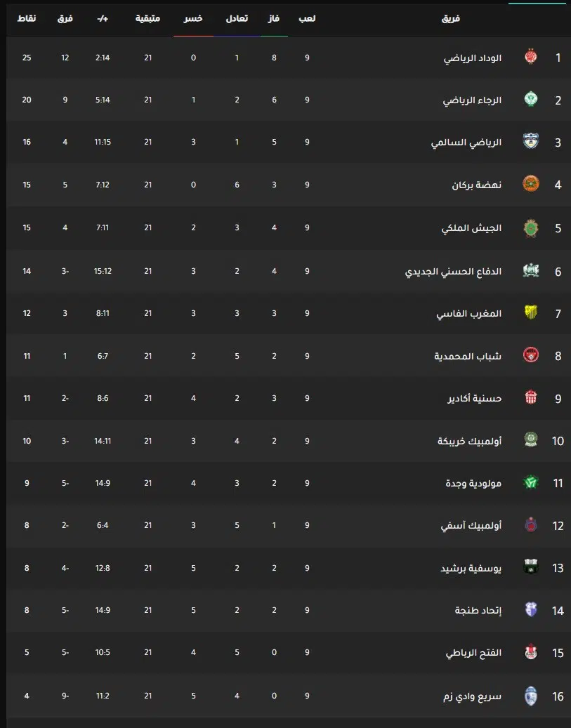This screenshot has height=728, width=571.
Task: Click the شباب المحمدية red crest icon
Action: [x=530, y=356]
